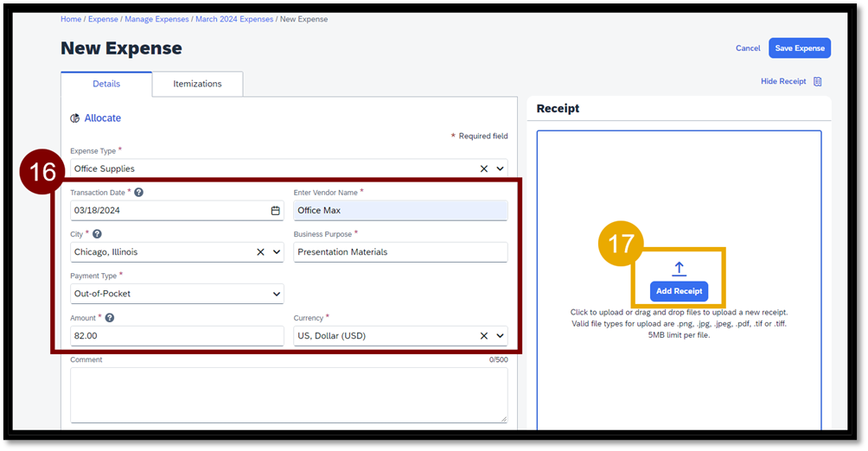Clear the Office Supplies expense type

(483, 169)
